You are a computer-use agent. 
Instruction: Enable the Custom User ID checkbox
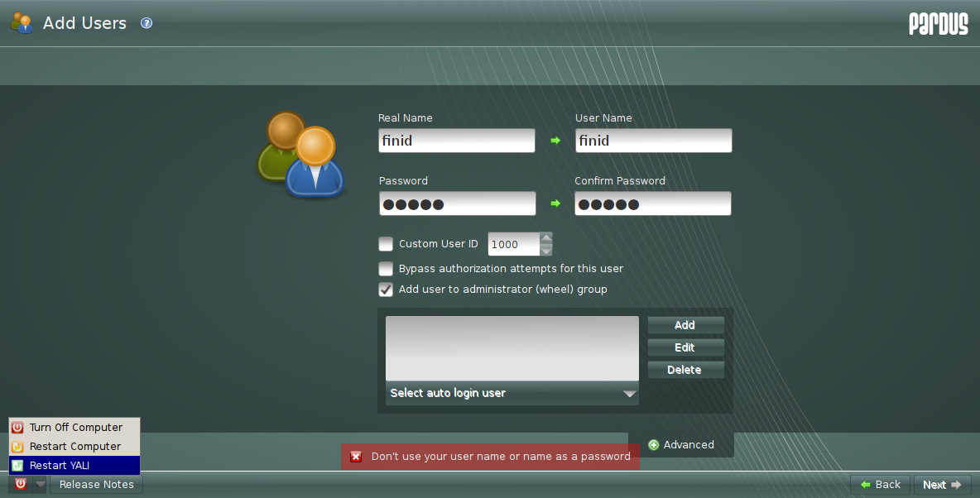386,243
